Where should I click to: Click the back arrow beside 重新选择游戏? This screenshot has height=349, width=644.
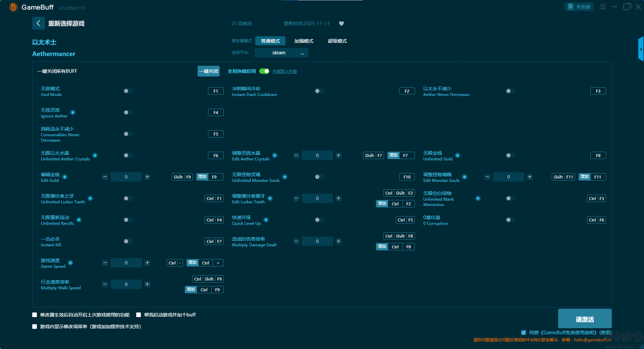pos(38,23)
